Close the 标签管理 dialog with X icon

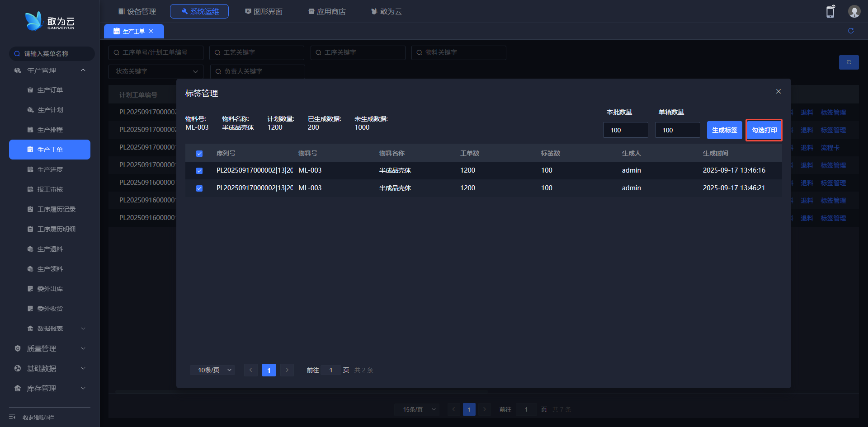tap(778, 91)
